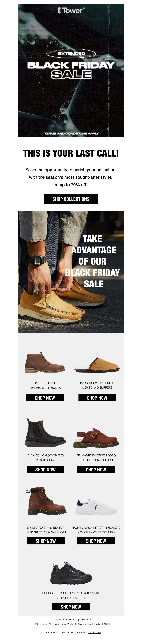This screenshot has height=644, width=142.
Task: Shop now for Barbour Young Suede Slippers
Action: 97,398
